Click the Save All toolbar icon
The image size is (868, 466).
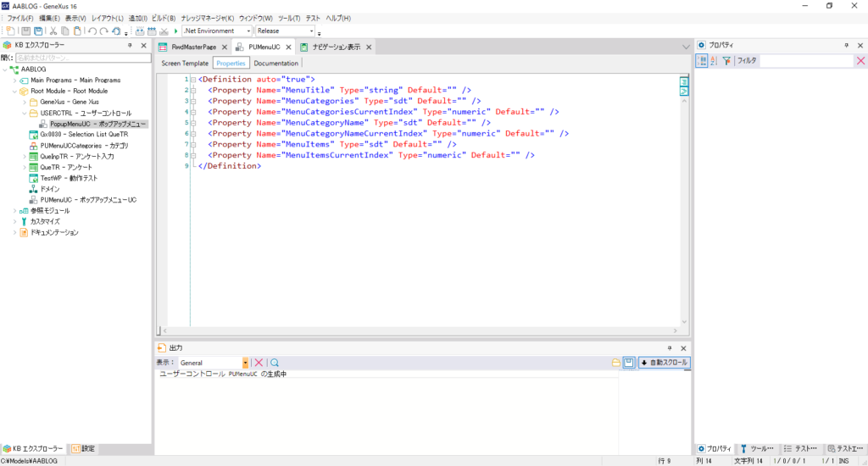pos(38,31)
